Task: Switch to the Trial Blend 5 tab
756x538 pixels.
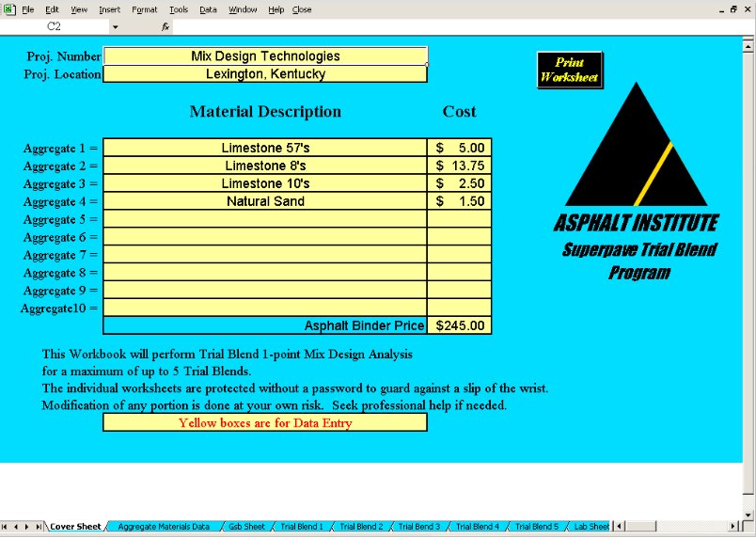Action: coord(537,527)
